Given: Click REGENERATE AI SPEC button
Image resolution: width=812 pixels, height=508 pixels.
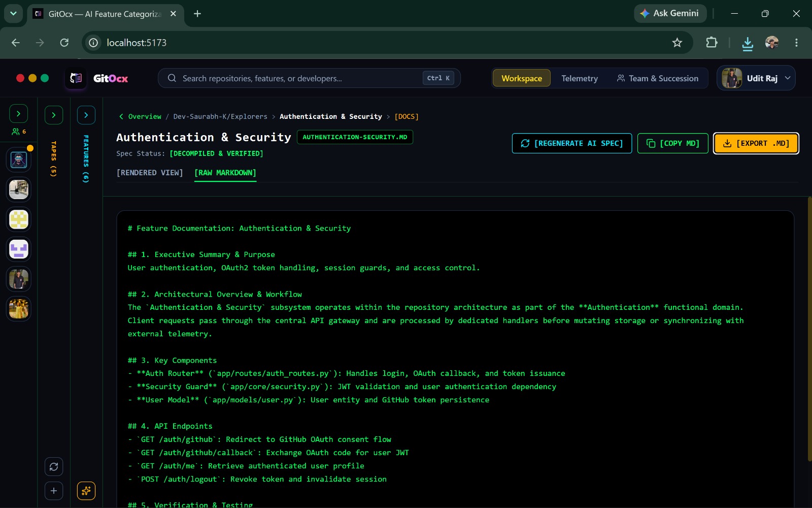Looking at the screenshot, I should click(x=572, y=143).
